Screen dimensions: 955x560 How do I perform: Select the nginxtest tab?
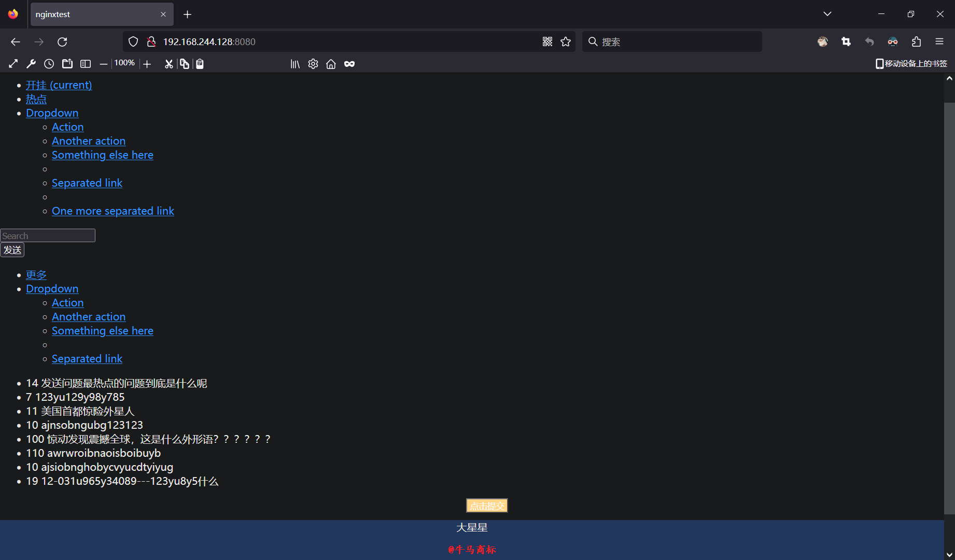(x=102, y=15)
